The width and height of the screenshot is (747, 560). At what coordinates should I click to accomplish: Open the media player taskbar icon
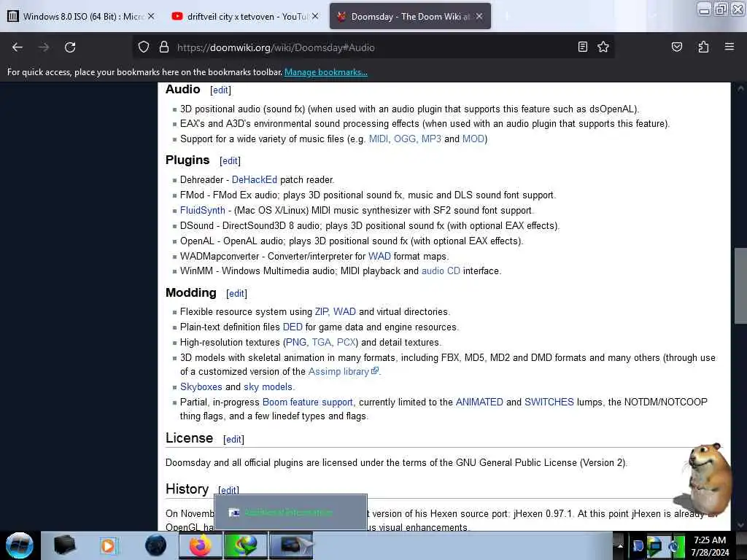point(108,545)
